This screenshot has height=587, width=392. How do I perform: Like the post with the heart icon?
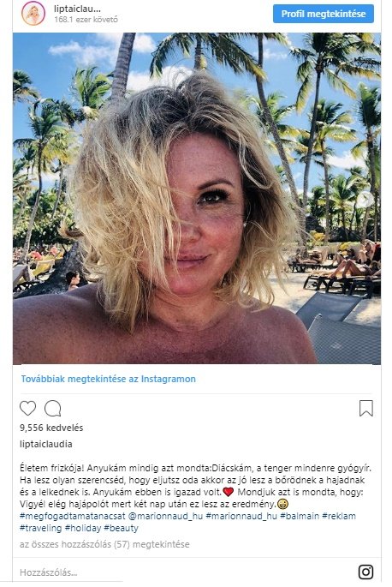pos(27,408)
